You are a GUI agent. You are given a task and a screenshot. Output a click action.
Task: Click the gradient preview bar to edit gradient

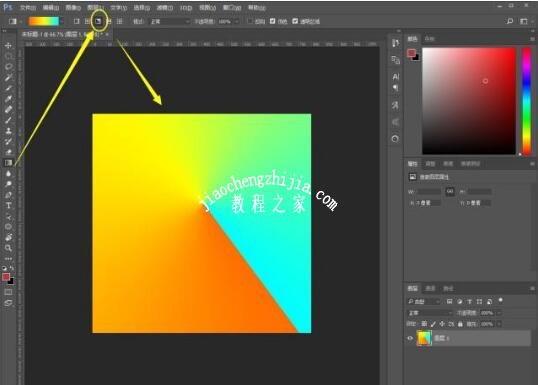(44, 21)
